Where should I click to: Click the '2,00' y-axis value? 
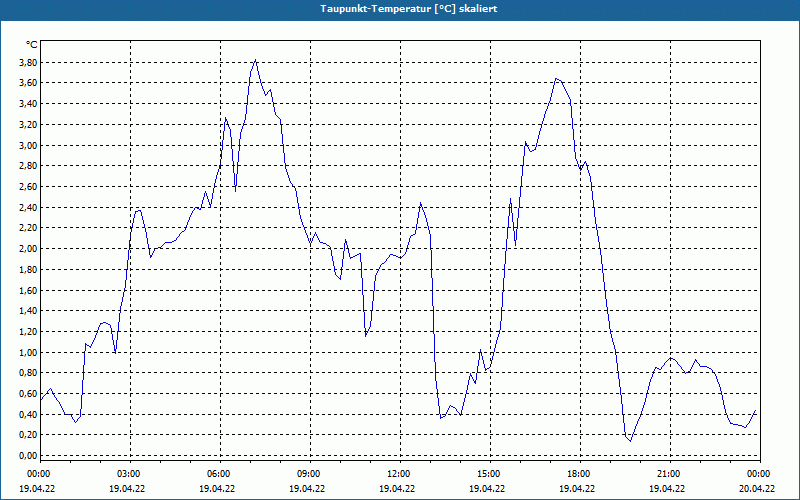29,248
